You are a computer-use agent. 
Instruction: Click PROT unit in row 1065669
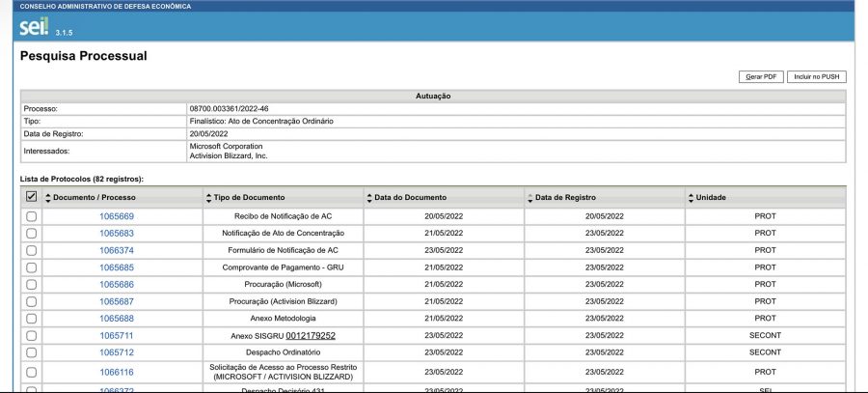pos(765,216)
